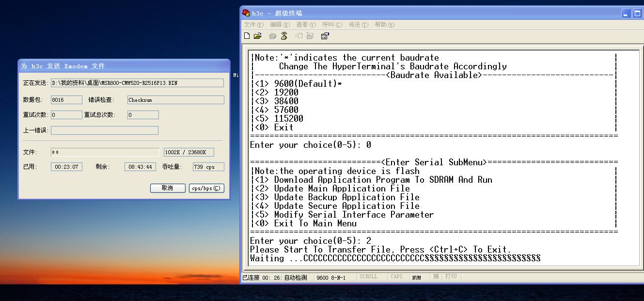The height and width of the screenshot is (301, 644).
Task: Click the cps/bps(C) button
Action: pyautogui.click(x=206, y=188)
